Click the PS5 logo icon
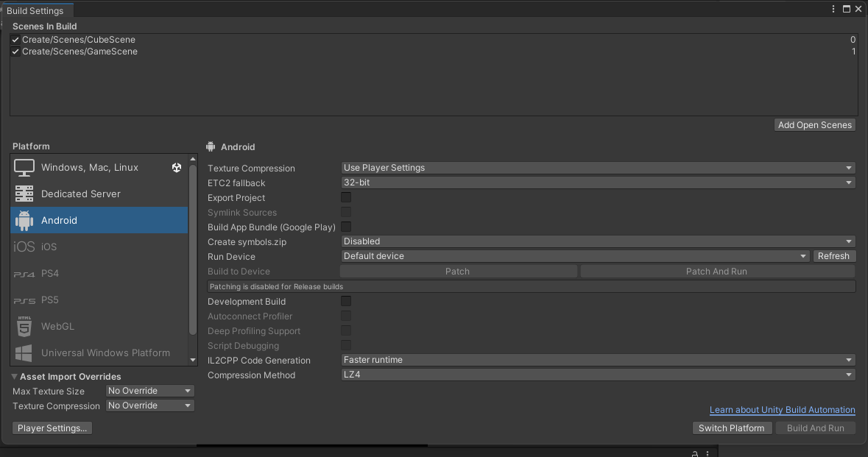 click(24, 300)
